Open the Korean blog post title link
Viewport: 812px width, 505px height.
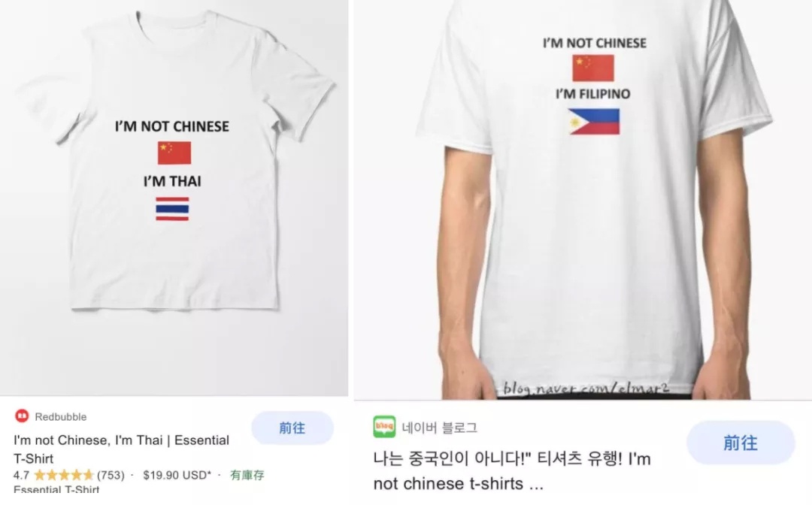(512, 471)
